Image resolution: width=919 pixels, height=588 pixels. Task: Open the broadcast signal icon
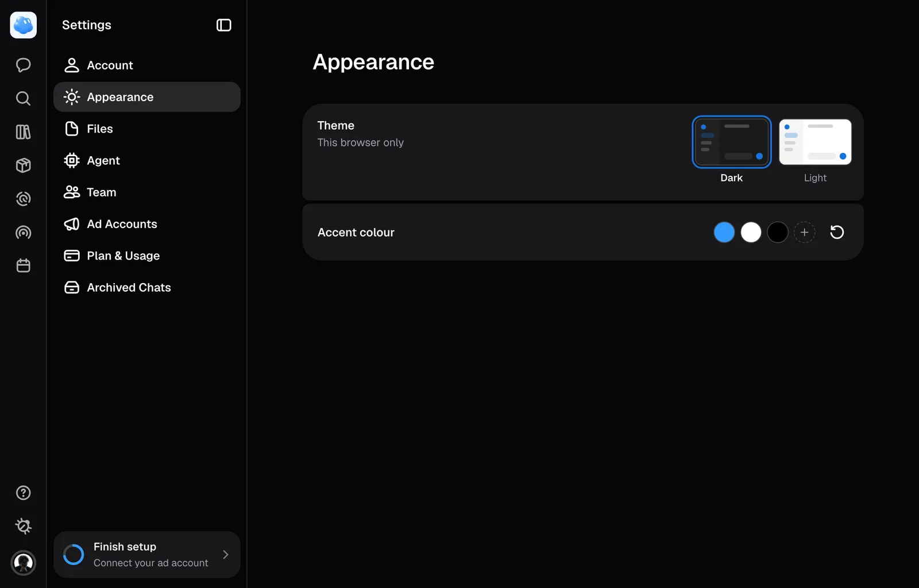coord(24,233)
